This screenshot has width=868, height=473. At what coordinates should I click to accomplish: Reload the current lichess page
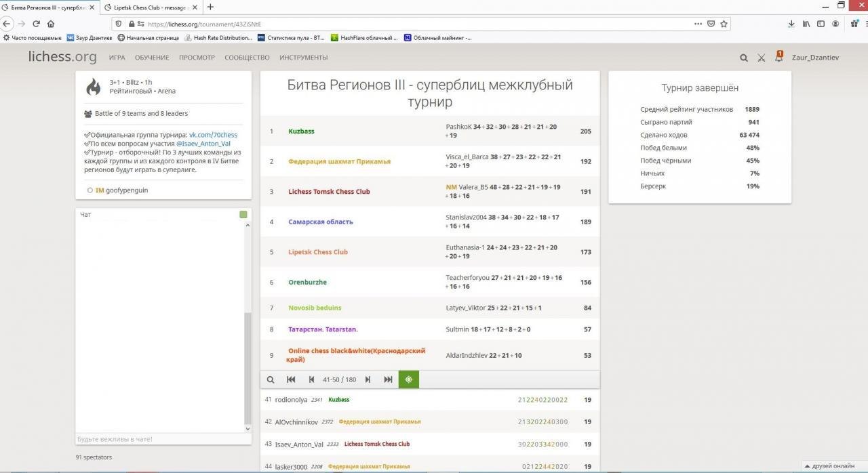37,24
